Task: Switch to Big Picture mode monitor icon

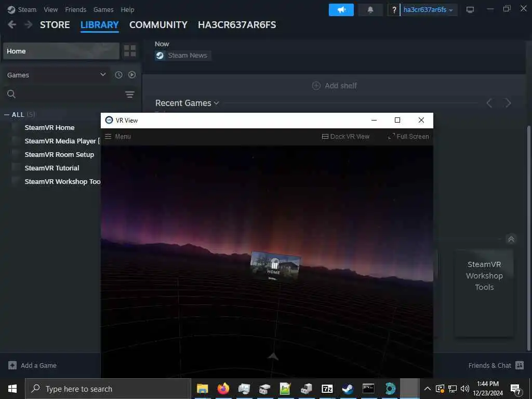Action: coord(470,10)
